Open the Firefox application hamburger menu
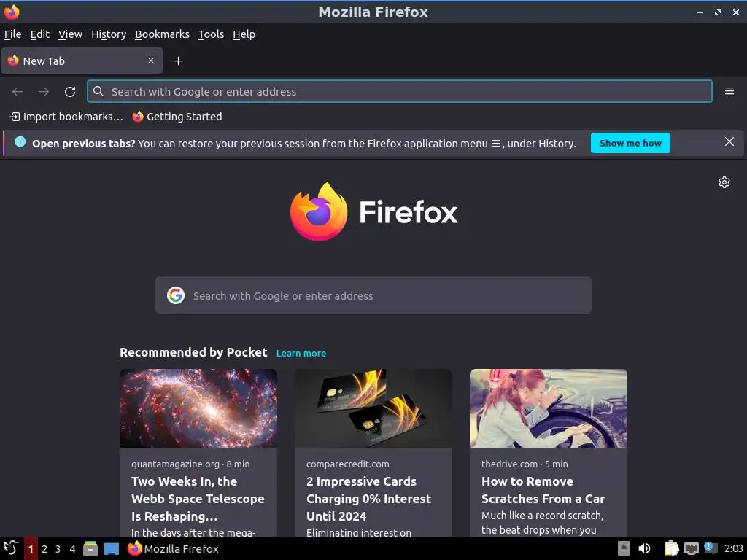The image size is (747, 560). click(729, 91)
